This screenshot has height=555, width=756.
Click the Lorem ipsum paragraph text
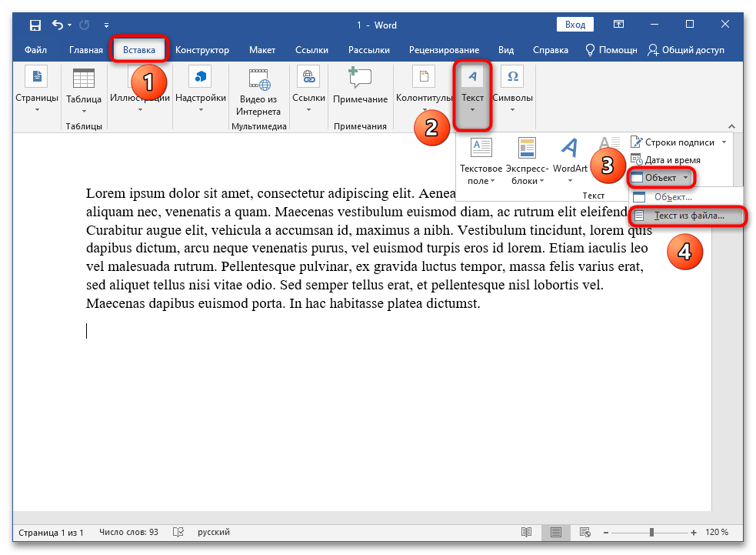coord(369,248)
